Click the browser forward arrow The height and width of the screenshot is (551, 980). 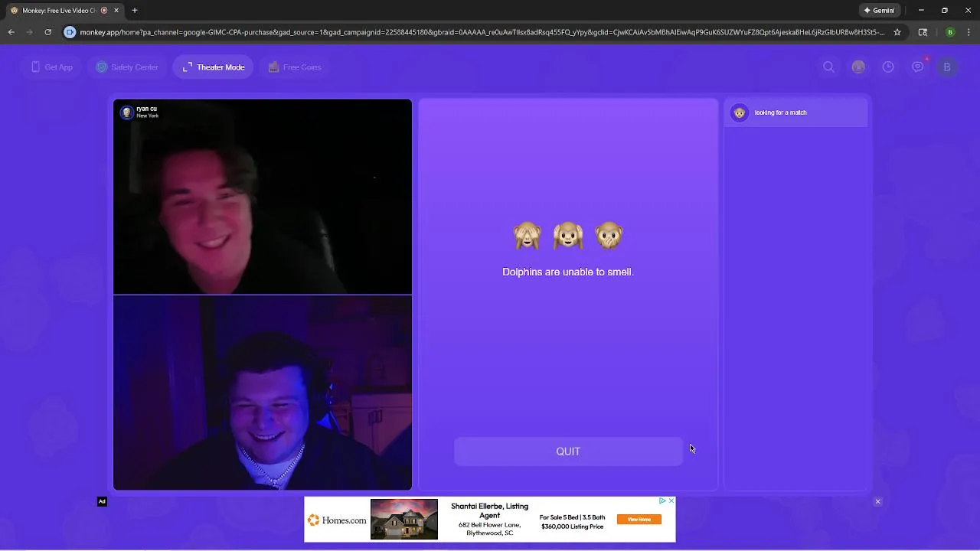pos(29,32)
